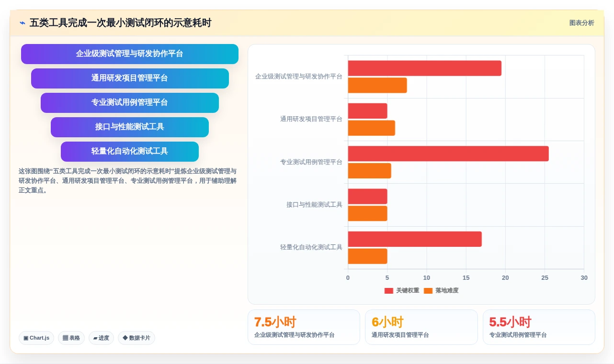Click the 图表分析 label in header

(581, 23)
